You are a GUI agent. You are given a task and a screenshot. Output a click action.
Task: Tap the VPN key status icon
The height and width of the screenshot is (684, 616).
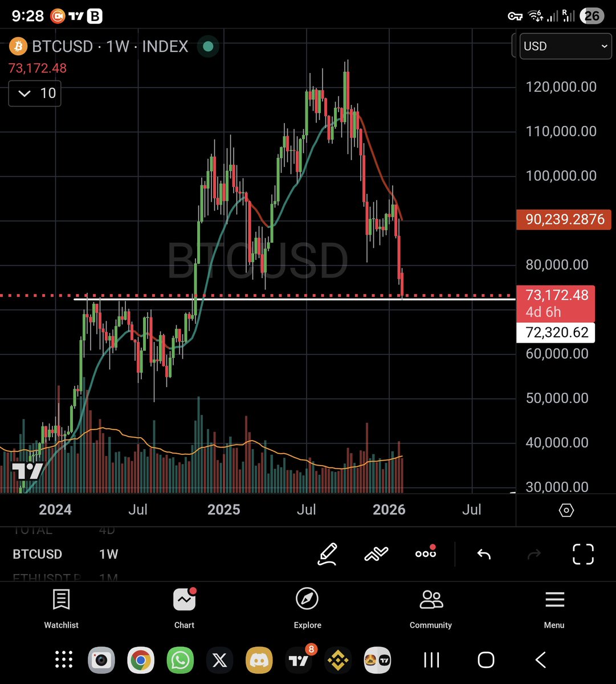coord(515,16)
